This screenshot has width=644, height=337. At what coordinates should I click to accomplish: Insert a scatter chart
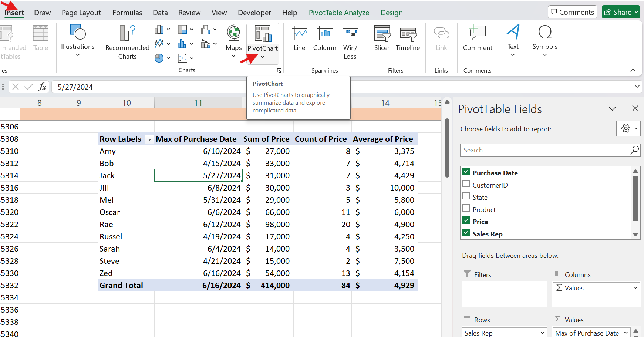(x=183, y=58)
